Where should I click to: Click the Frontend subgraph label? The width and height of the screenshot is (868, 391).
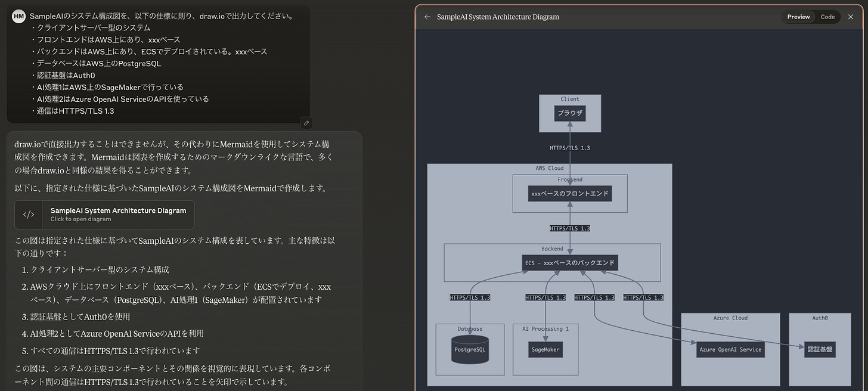pos(570,179)
